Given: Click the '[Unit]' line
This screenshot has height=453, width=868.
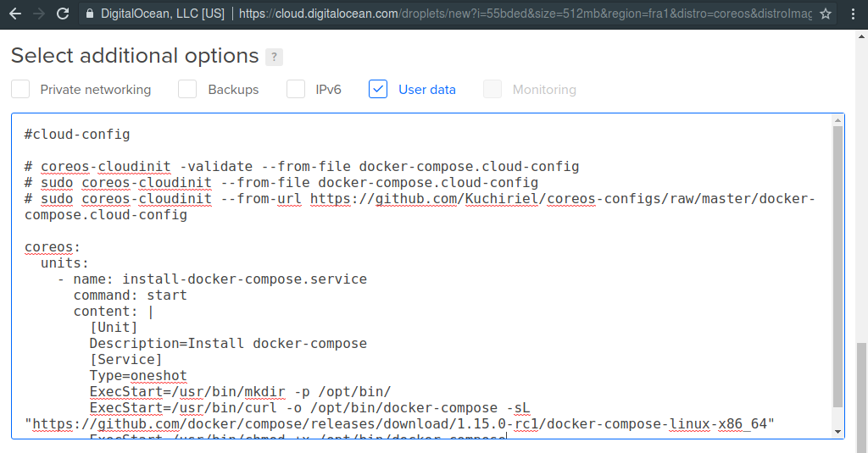Looking at the screenshot, I should pyautogui.click(x=114, y=328).
